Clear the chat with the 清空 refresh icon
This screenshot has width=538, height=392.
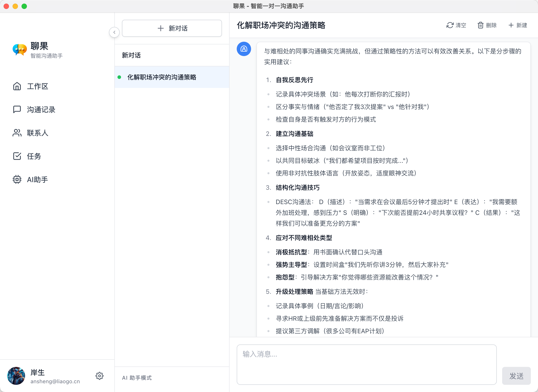[450, 25]
